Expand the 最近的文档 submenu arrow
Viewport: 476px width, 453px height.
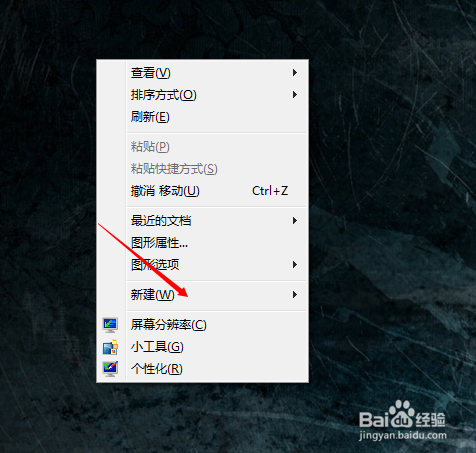click(295, 221)
